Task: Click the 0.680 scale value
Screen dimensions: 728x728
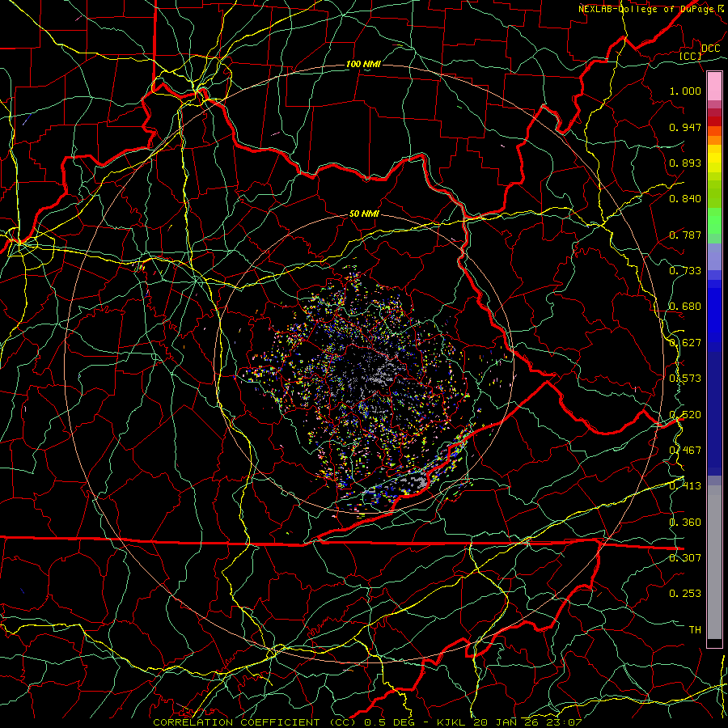Action: pos(685,307)
